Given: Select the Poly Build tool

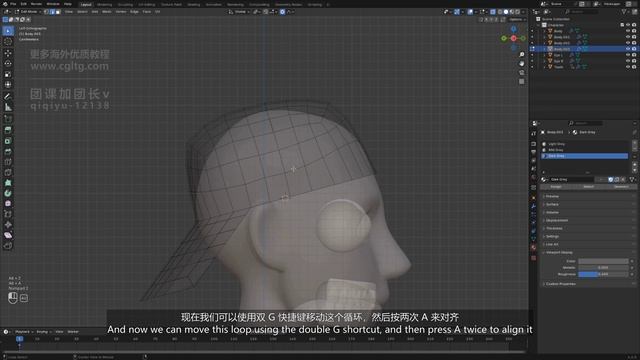Looking at the screenshot, I should [x=8, y=183].
